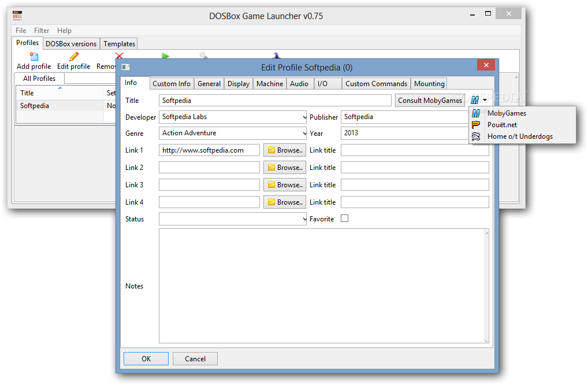The height and width of the screenshot is (385, 588).
Task: Close the Edit Profile dialog
Action: pyautogui.click(x=486, y=65)
